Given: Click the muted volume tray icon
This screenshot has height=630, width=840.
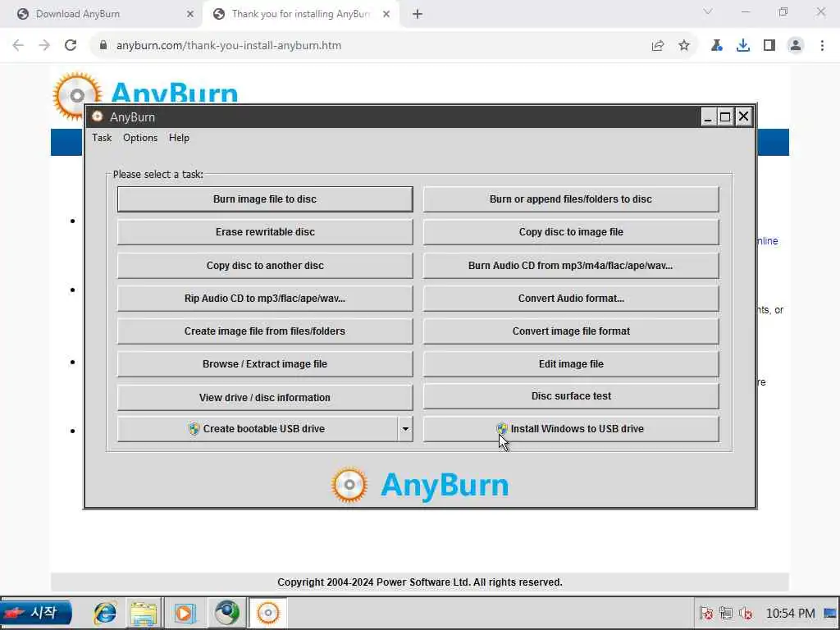Looking at the screenshot, I should (746, 613).
